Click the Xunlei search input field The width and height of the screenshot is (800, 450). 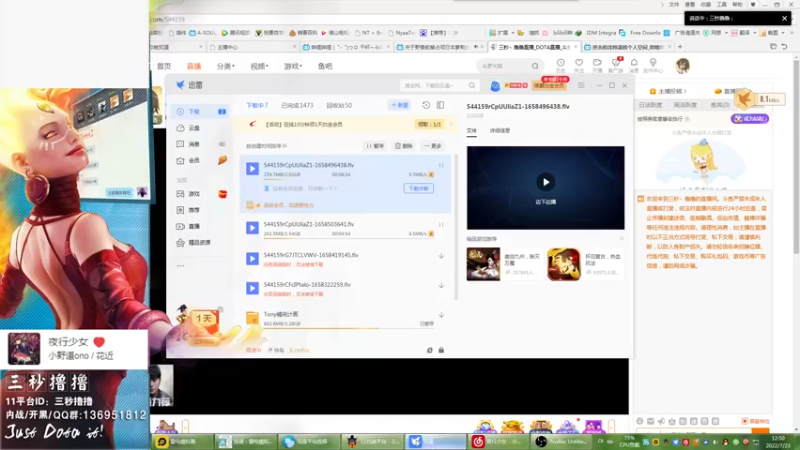pyautogui.click(x=434, y=86)
